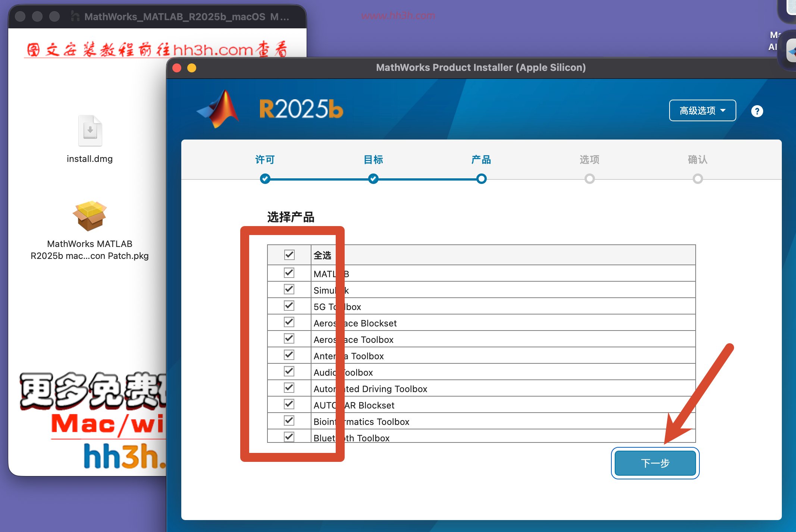Select the Antenna Toolbox row text

point(349,356)
